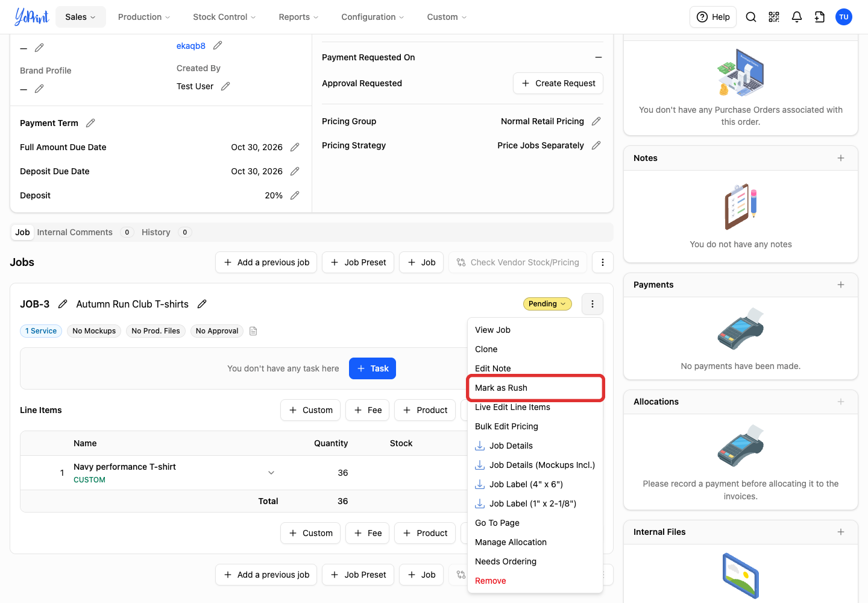The image size is (868, 603).
Task: Open the Help button
Action: click(x=713, y=17)
